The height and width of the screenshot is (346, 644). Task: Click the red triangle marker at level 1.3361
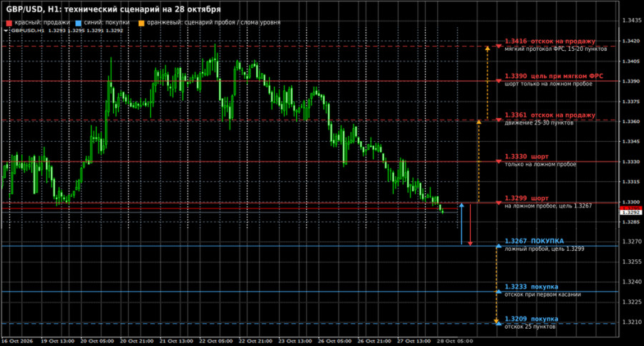pos(499,120)
